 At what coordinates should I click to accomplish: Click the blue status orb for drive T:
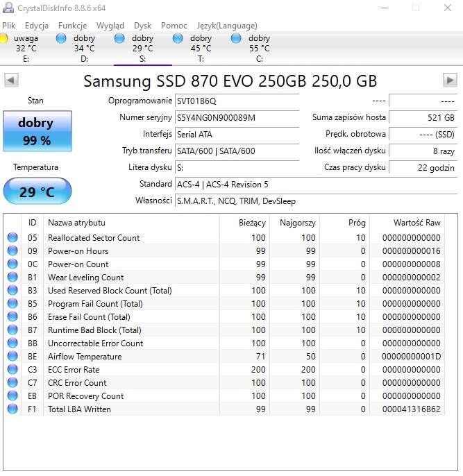click(x=178, y=39)
